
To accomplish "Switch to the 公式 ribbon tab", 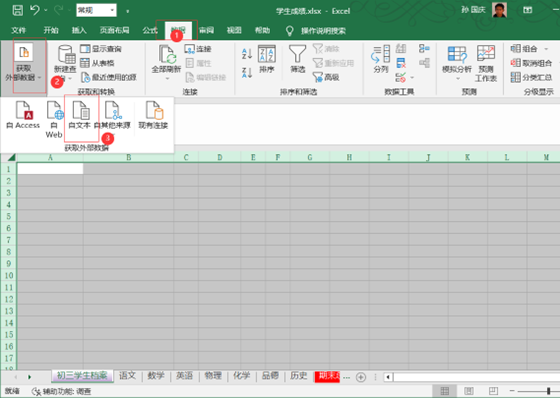I will [x=150, y=30].
